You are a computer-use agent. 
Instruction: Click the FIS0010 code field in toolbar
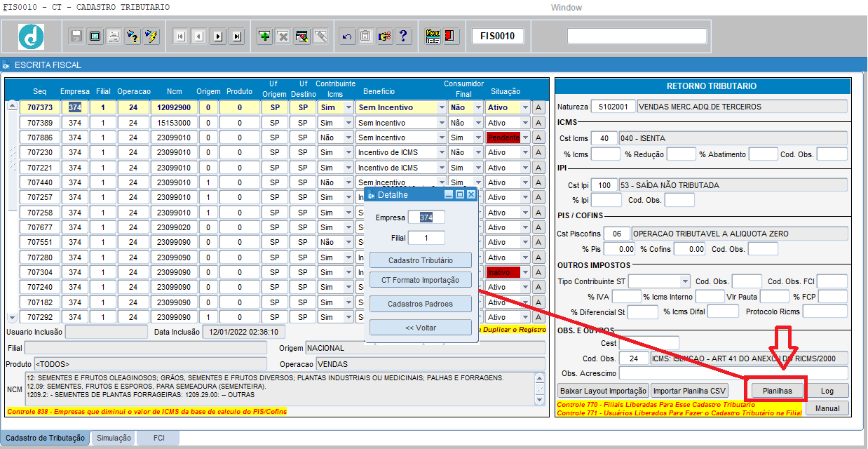click(498, 36)
